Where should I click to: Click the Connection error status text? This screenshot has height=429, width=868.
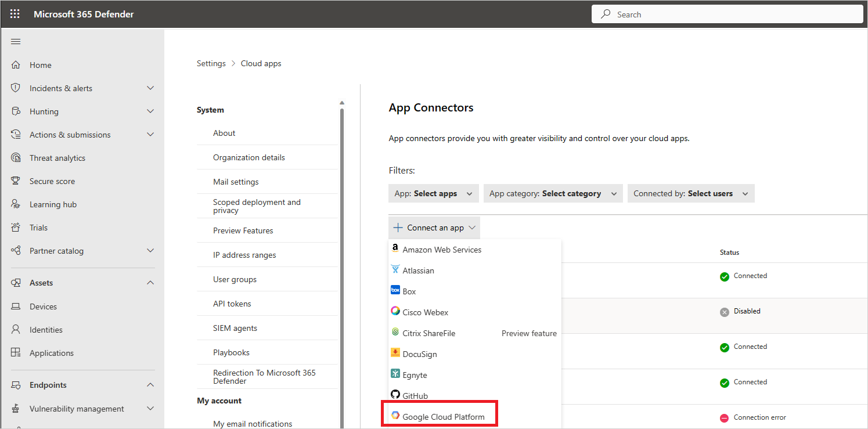pyautogui.click(x=760, y=417)
